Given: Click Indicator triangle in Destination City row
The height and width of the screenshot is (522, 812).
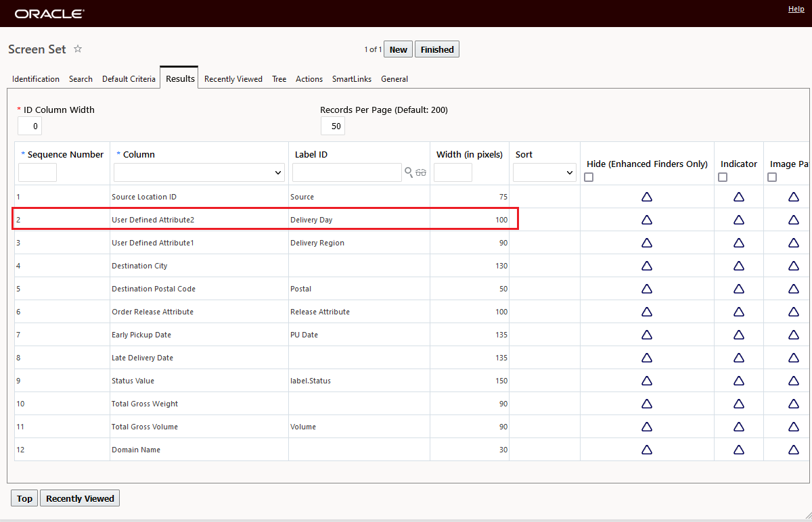Looking at the screenshot, I should [x=739, y=266].
